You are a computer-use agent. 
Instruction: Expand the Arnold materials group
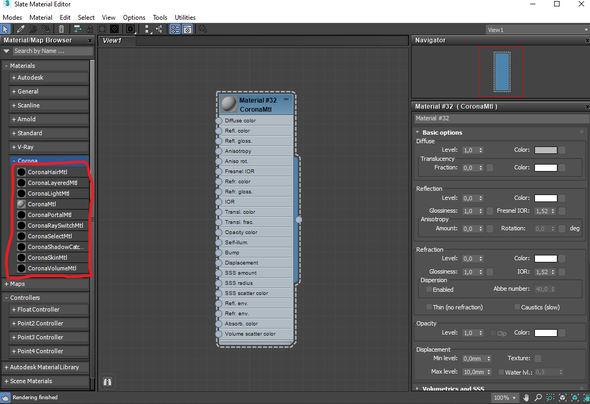(49, 119)
